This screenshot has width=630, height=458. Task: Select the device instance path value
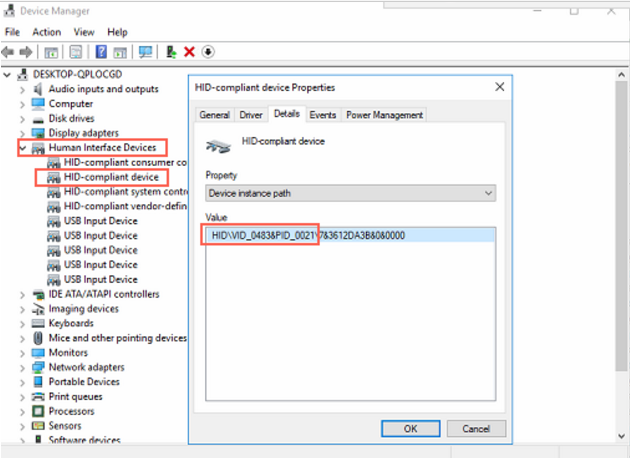(310, 235)
